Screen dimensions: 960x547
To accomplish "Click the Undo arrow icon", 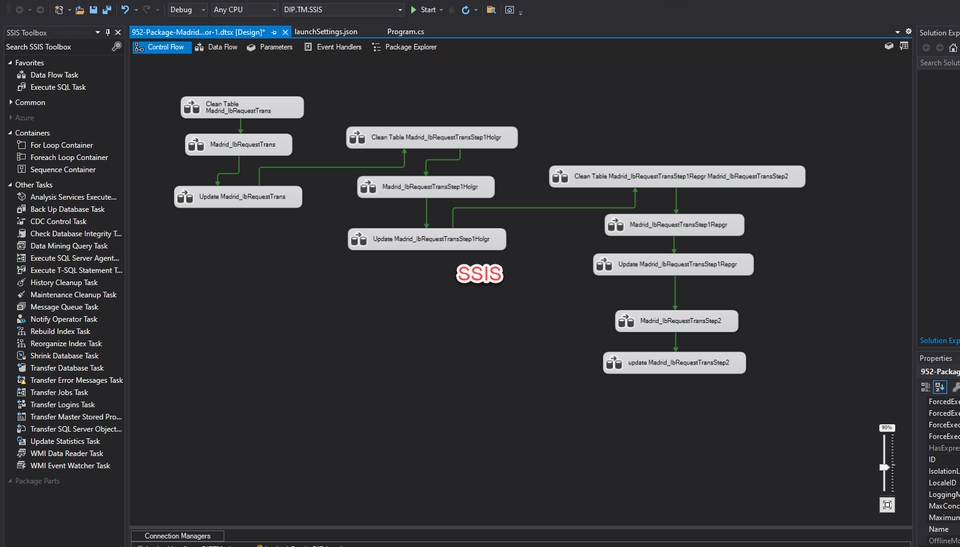I will point(125,10).
